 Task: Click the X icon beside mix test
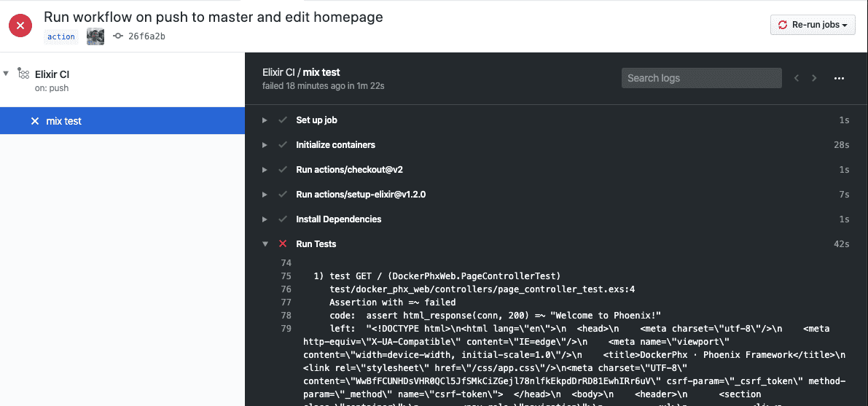(x=35, y=121)
